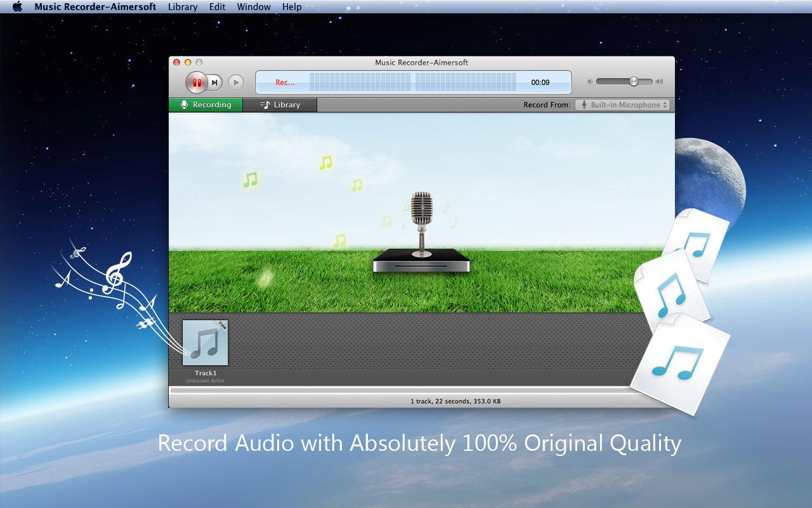Click the View ribbon on Track1 thumbnail
The height and width of the screenshot is (508, 812).
pos(222,325)
